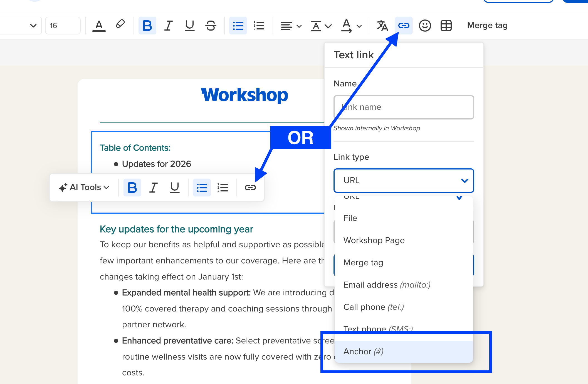Select File from link type list
Screen dimensions: 588x384
coord(404,218)
